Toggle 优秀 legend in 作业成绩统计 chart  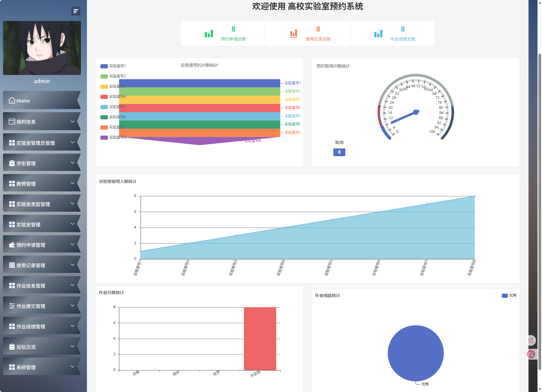(509, 295)
